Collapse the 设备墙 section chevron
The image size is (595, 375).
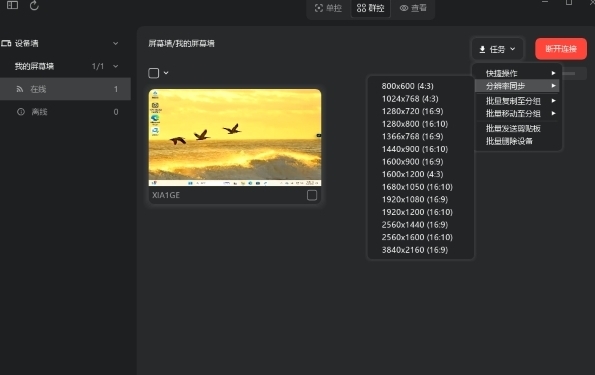[x=115, y=43]
